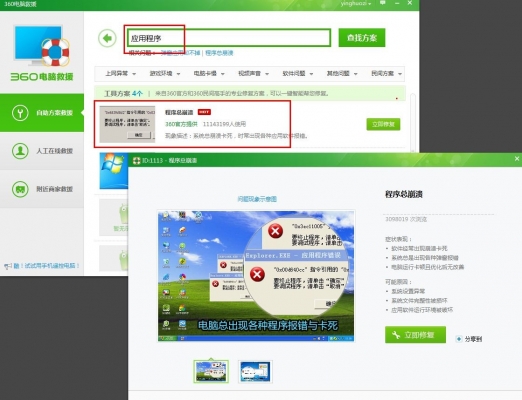Image resolution: width=522 pixels, height=400 pixels.
Task: Click the 应用软件运行环境被破坏 cause line
Action: click(422, 310)
